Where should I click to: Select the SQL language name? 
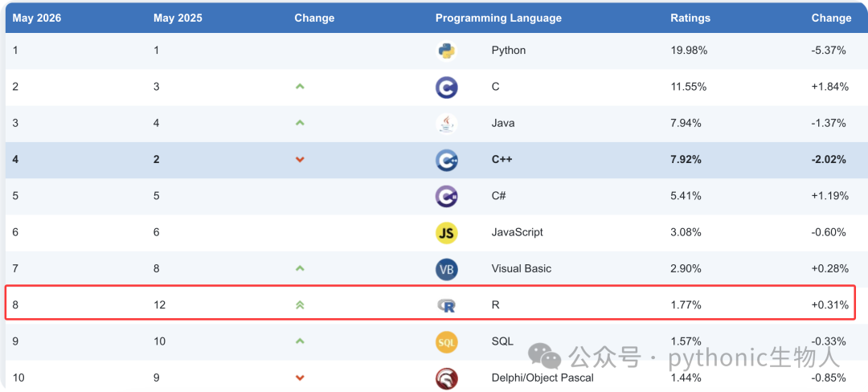pyautogui.click(x=502, y=341)
